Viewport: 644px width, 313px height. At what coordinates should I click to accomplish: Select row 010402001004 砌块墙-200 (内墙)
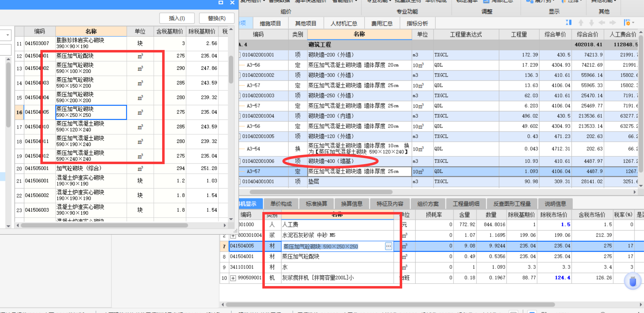point(439,116)
